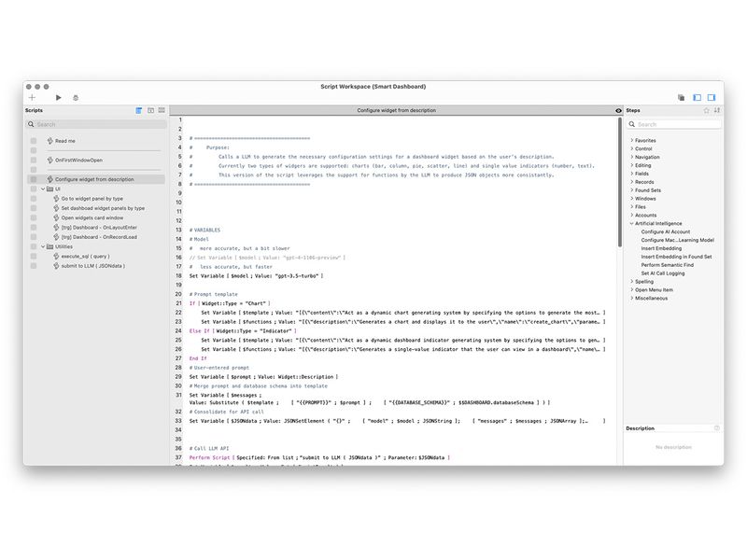Image resolution: width=747 pixels, height=560 pixels.
Task: Hide the Scripts pane using its layout icon
Action: pos(696,96)
